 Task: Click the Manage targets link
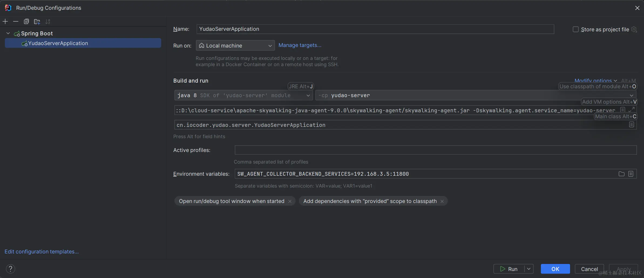coord(300,45)
